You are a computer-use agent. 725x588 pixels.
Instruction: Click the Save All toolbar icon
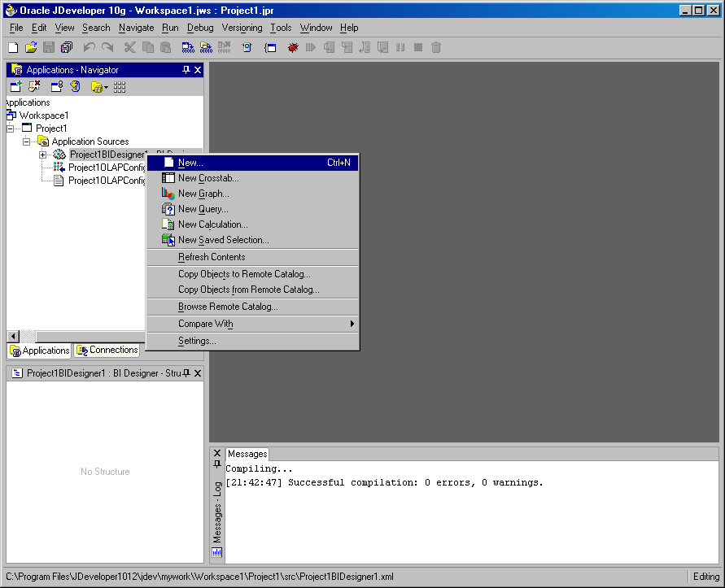tap(67, 47)
